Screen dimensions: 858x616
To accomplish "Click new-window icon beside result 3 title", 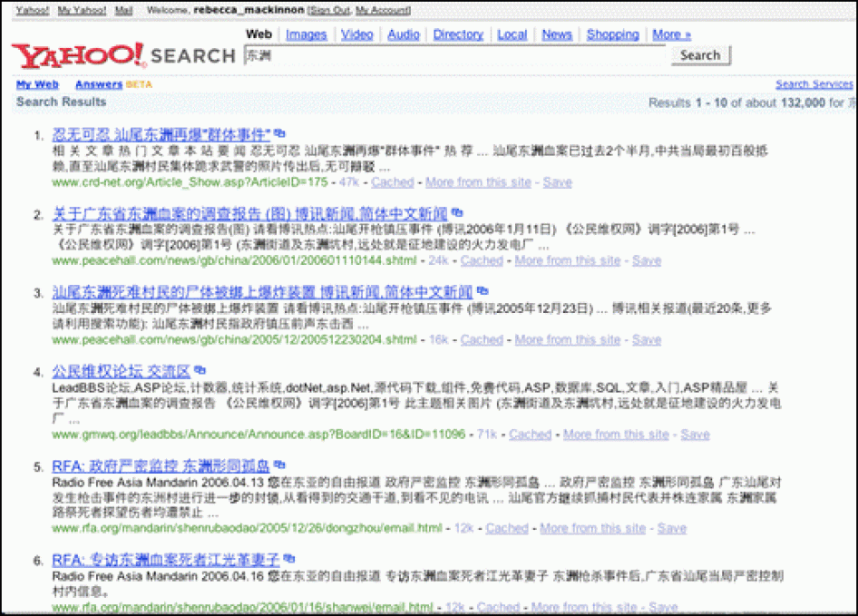I will [x=482, y=293].
